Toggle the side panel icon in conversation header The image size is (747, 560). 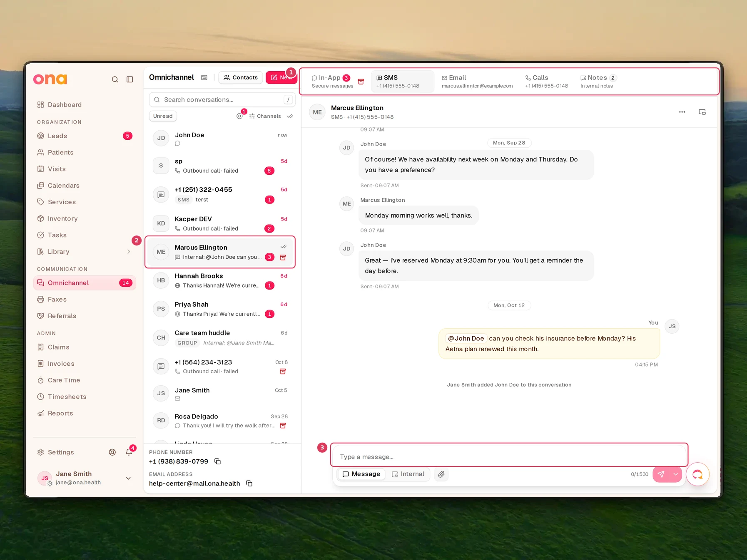pos(702,112)
